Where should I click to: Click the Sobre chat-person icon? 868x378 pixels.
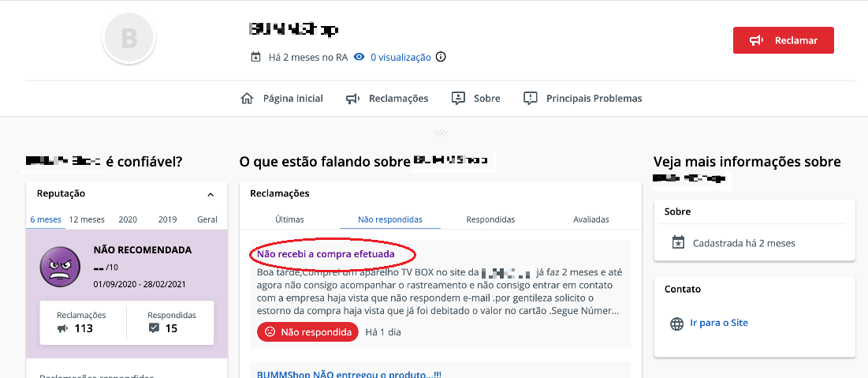tap(458, 99)
